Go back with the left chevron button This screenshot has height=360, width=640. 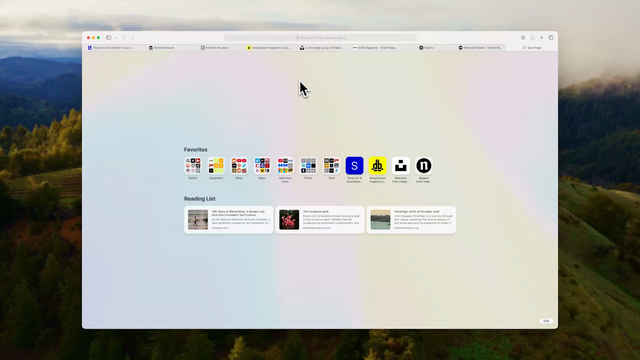[x=124, y=38]
